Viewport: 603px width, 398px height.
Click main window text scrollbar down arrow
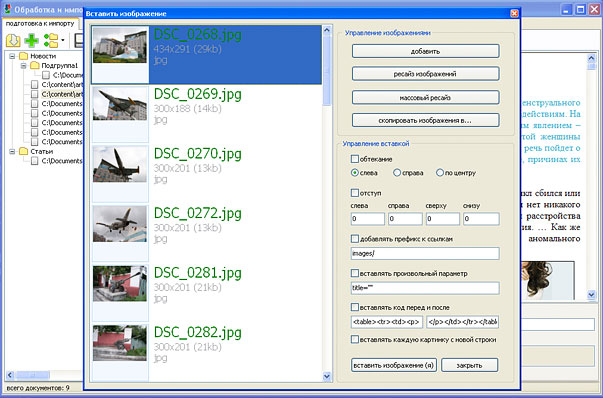pyautogui.click(x=591, y=295)
